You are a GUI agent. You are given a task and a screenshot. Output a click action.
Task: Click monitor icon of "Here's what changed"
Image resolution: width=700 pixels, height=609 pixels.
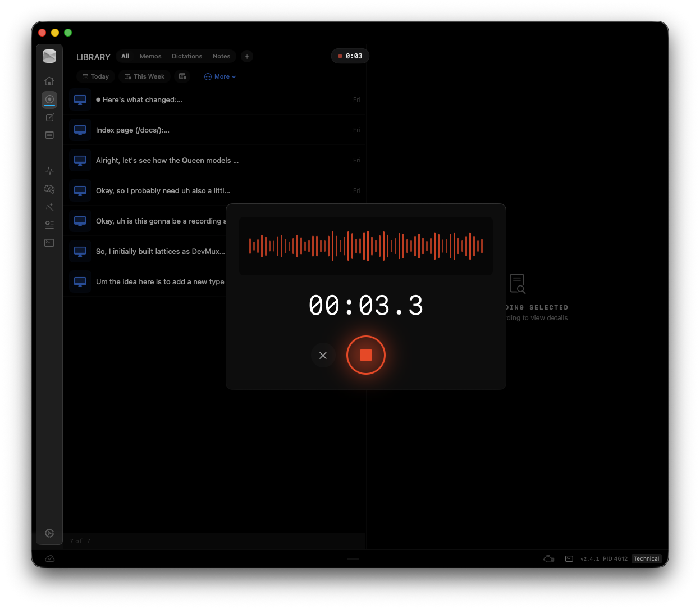[x=80, y=99]
